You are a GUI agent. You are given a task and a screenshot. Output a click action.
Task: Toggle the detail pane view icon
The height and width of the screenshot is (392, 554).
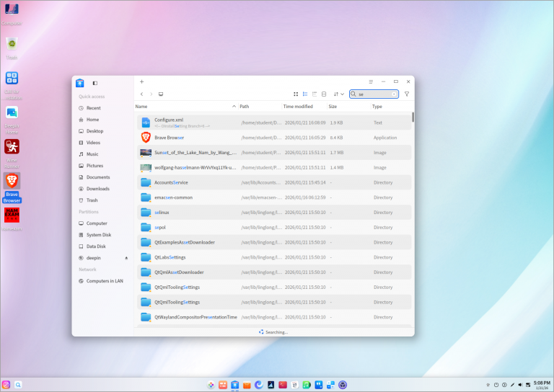click(x=324, y=94)
